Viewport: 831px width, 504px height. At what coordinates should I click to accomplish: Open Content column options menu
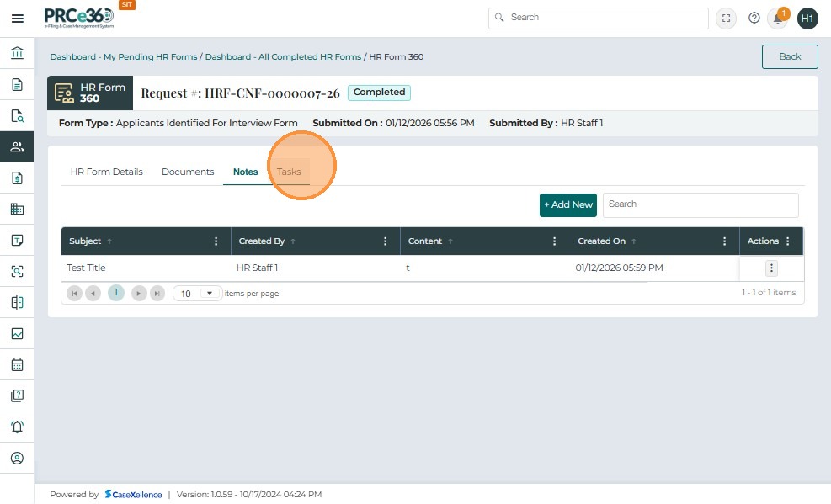(554, 241)
